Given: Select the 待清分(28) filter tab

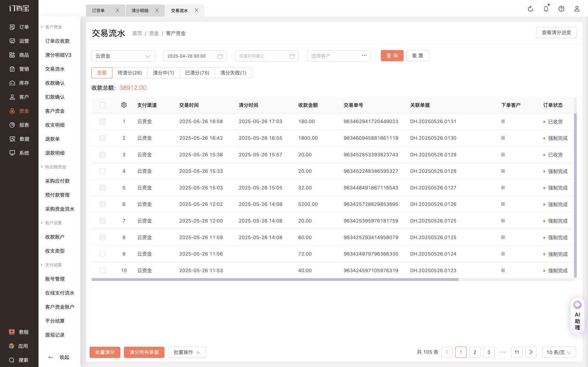Looking at the screenshot, I should [x=130, y=73].
